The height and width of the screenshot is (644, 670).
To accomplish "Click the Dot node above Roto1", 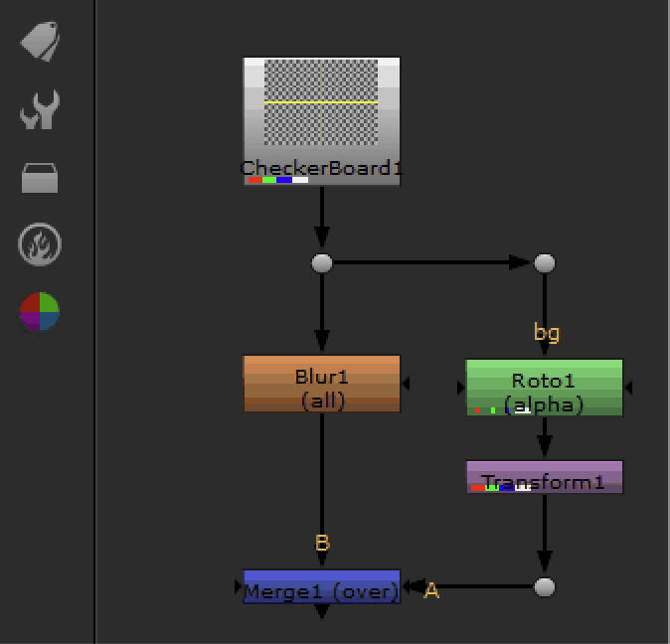I will [544, 263].
